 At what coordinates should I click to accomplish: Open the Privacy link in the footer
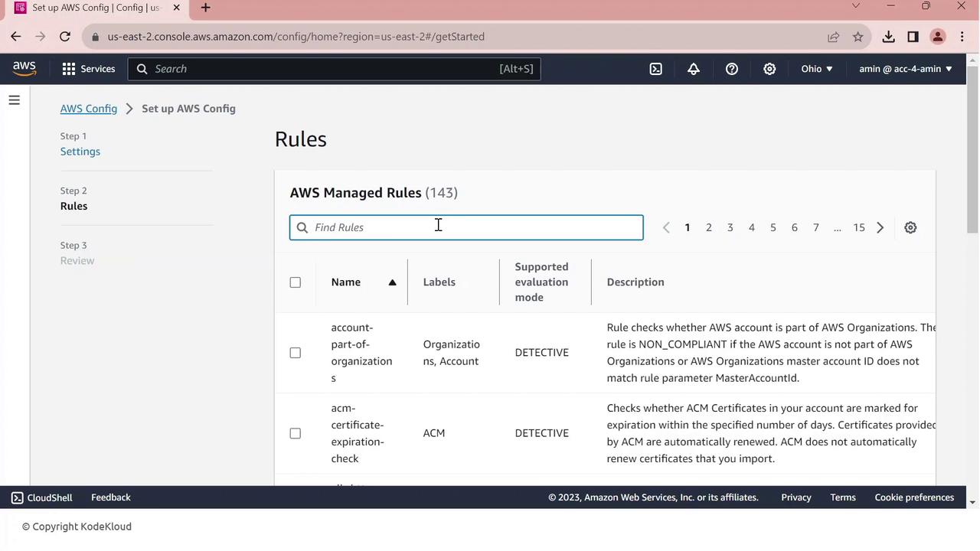(796, 497)
